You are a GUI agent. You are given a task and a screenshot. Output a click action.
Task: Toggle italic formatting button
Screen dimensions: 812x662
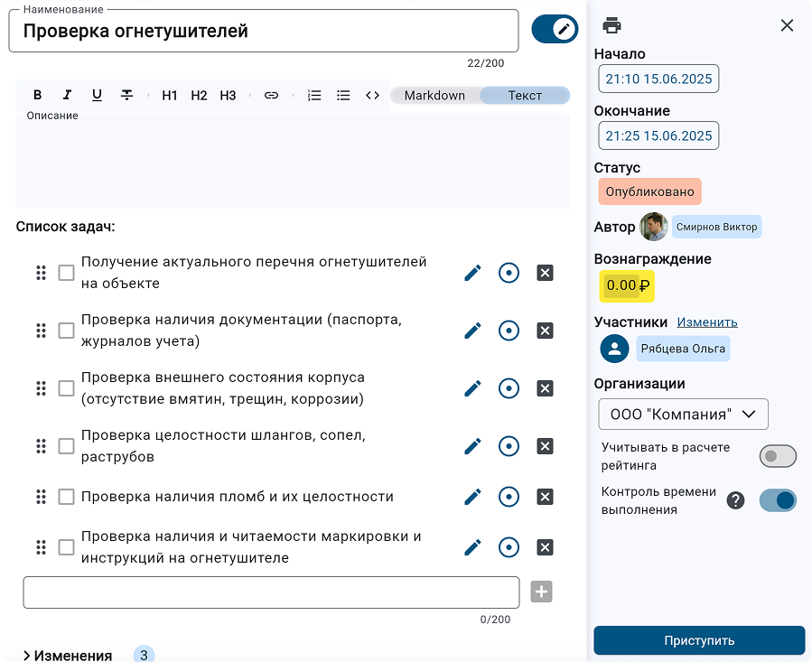(67, 95)
